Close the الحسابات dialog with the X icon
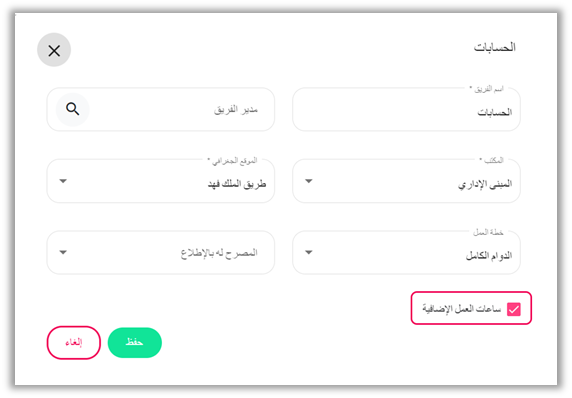 tap(54, 50)
